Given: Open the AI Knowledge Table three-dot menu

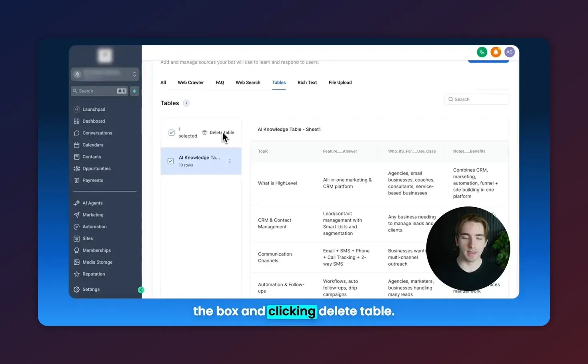Looking at the screenshot, I should click(x=230, y=161).
